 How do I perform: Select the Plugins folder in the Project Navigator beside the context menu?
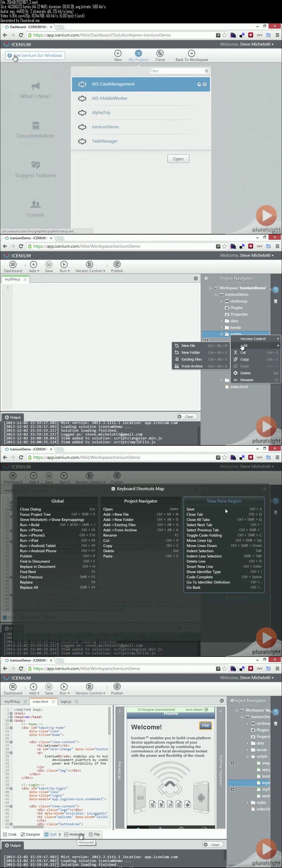point(234,308)
